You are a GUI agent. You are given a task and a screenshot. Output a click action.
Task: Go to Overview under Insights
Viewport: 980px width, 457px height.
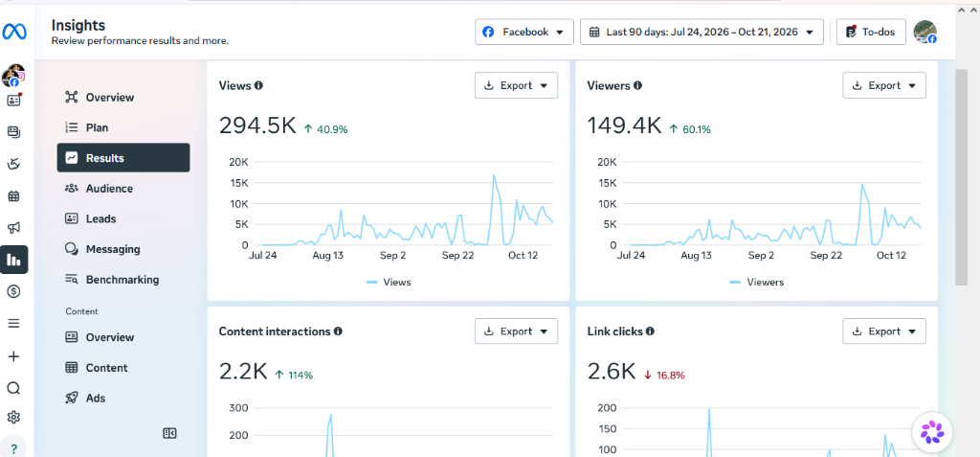tap(123, 97)
